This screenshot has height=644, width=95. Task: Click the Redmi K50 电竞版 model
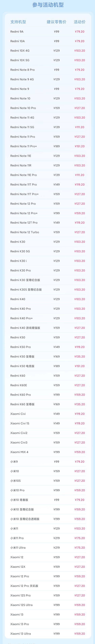(x=22, y=366)
